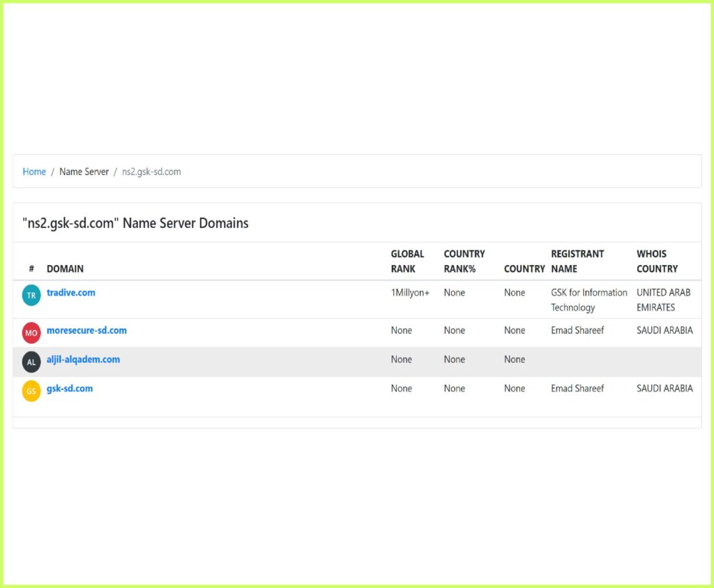Click the GS avatar icon for gsk-sd.com
The width and height of the screenshot is (714, 588).
coord(31,391)
